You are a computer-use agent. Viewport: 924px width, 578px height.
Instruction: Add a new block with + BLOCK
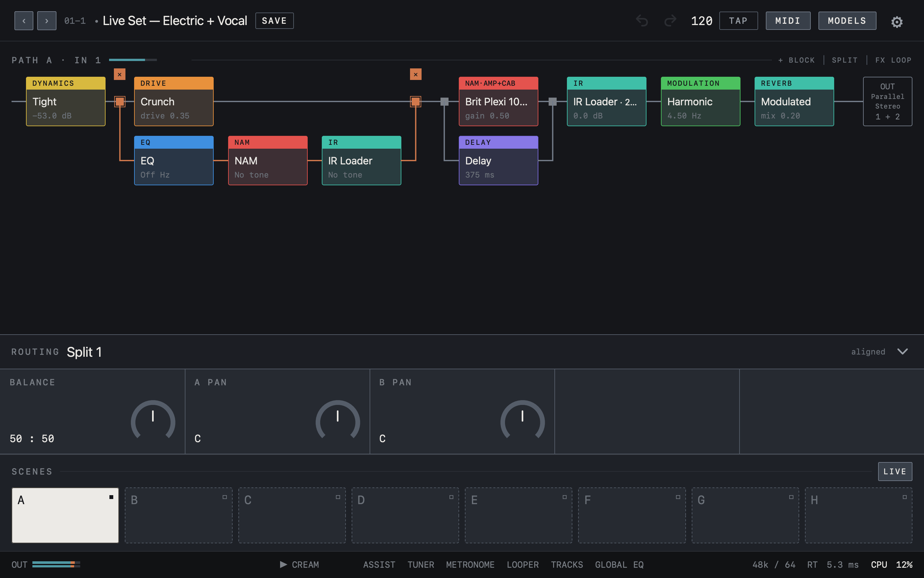796,60
